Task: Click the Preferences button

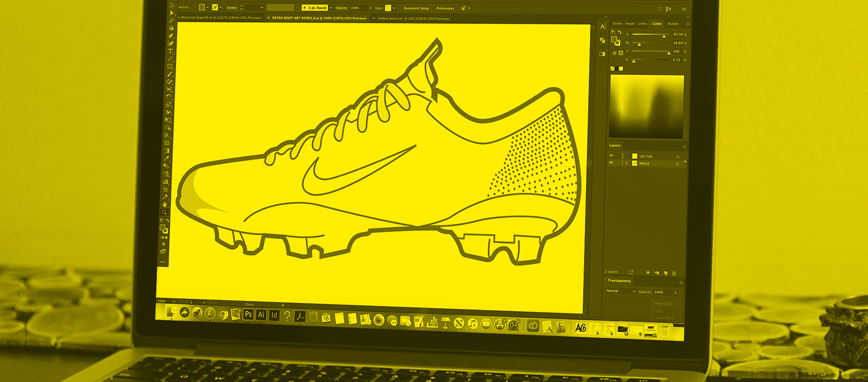Action: [445, 8]
